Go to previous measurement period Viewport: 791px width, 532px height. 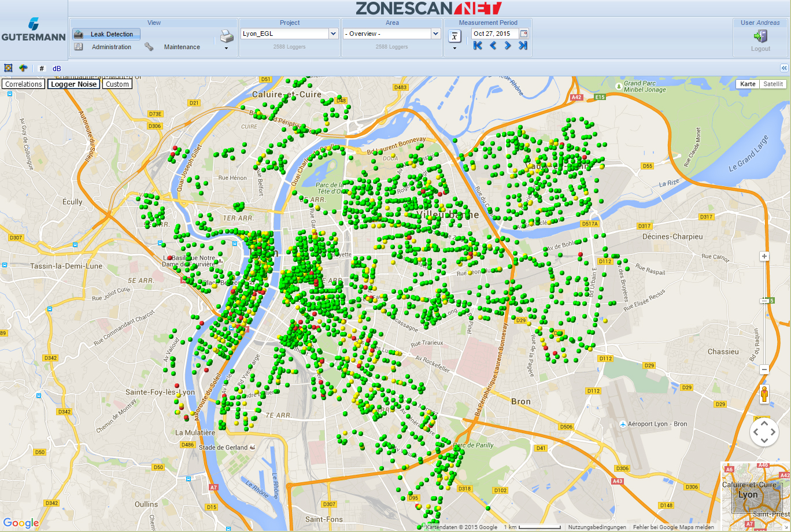pos(493,46)
